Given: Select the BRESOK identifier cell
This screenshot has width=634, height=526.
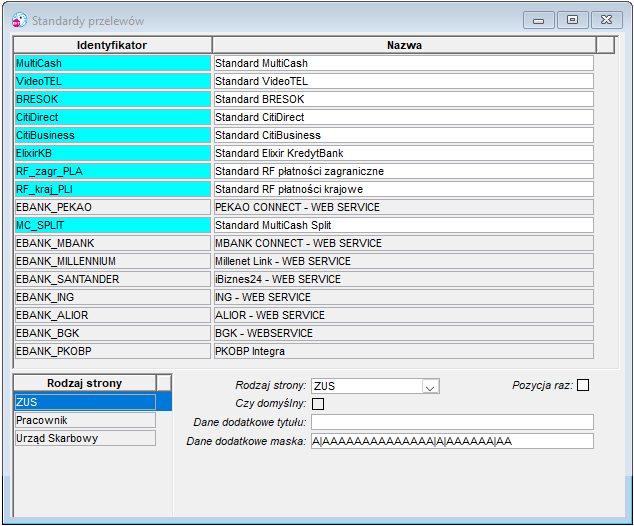Looking at the screenshot, I should point(113,99).
